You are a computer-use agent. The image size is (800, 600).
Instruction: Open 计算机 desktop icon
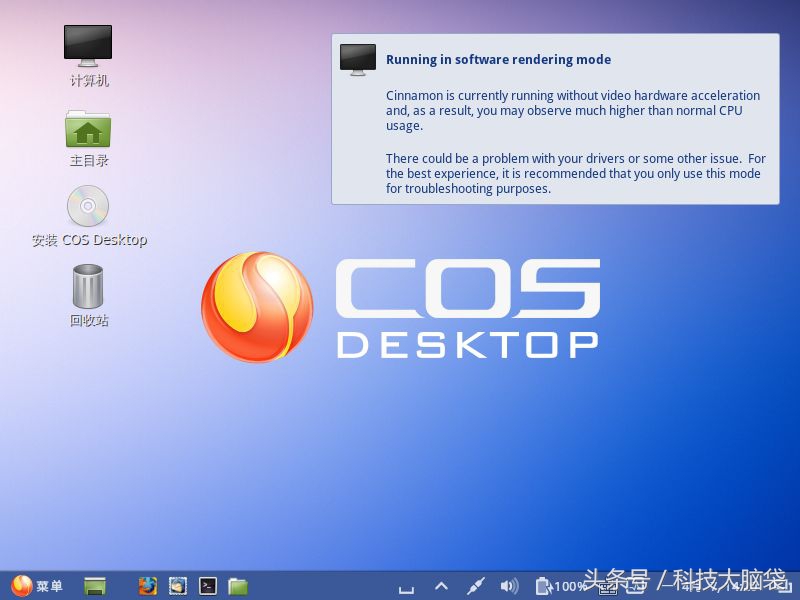click(x=88, y=56)
